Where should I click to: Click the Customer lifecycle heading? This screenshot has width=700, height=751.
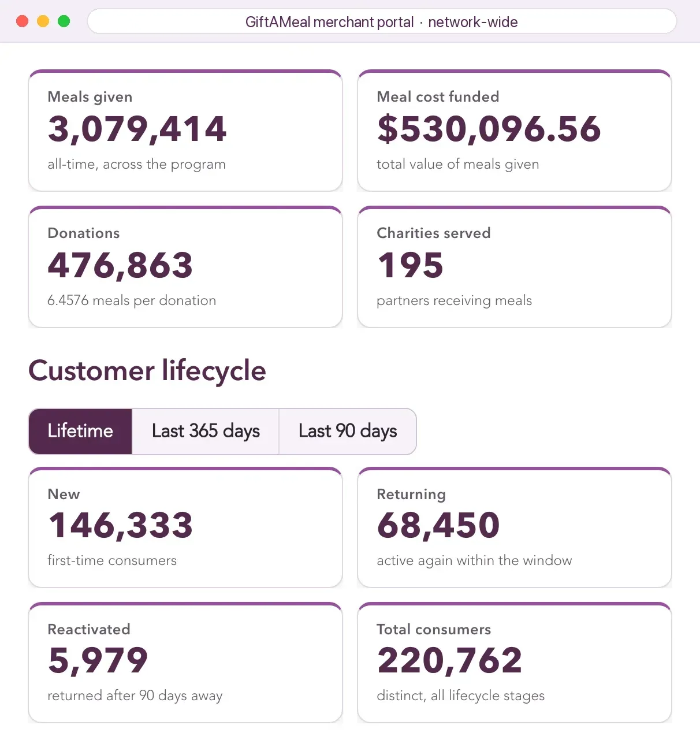tap(147, 371)
